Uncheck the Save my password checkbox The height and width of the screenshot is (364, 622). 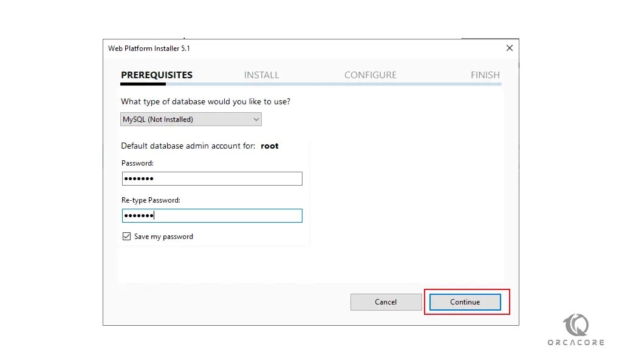pos(126,236)
